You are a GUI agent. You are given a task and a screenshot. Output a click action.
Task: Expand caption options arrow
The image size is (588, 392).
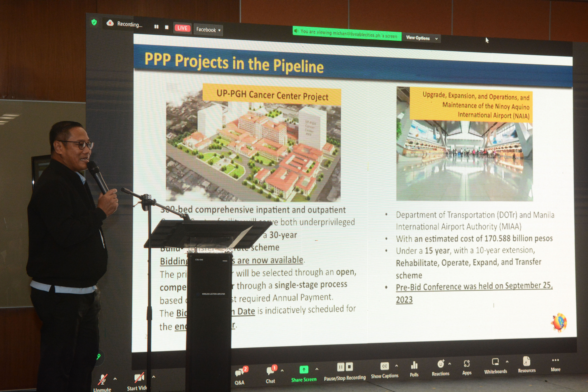point(397,366)
